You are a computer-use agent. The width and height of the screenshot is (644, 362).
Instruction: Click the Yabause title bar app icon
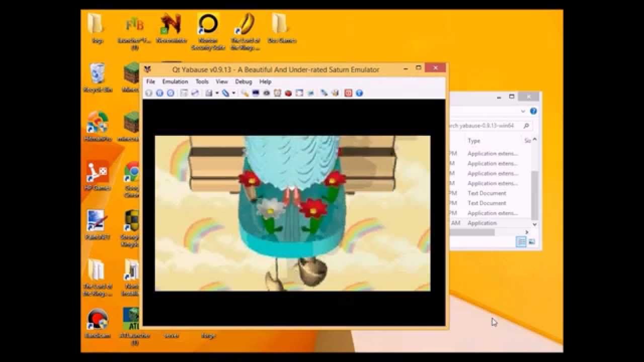(147, 69)
